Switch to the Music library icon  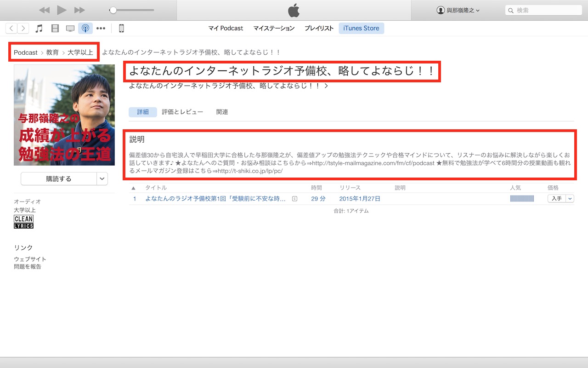39,29
